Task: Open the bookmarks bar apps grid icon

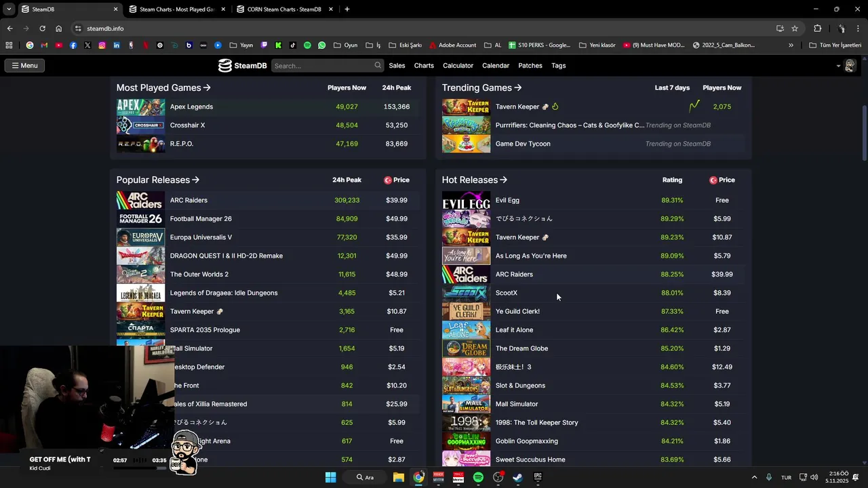Action: pos(9,45)
